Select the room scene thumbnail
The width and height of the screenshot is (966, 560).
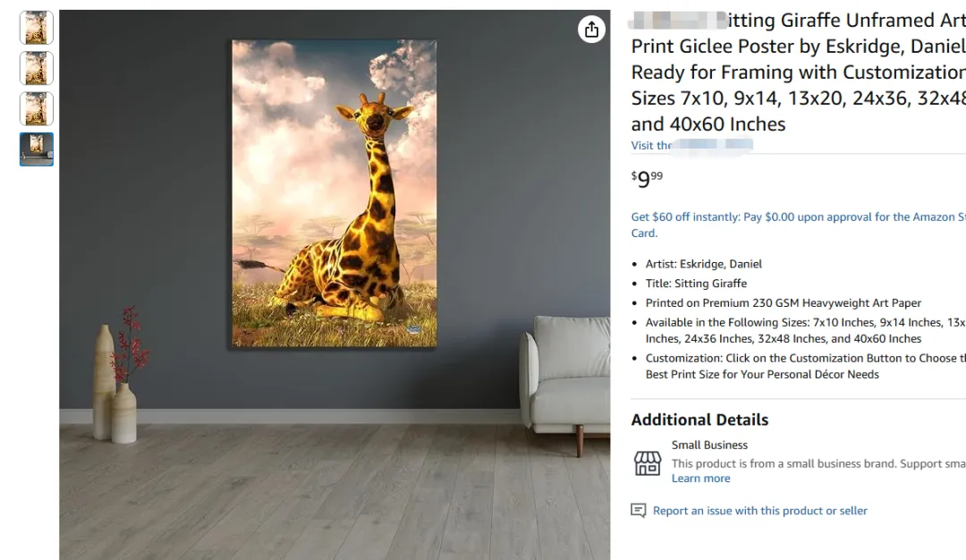37,149
